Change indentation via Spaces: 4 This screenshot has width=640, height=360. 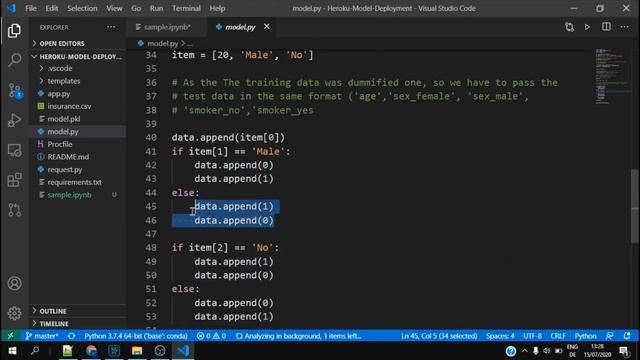click(500, 336)
